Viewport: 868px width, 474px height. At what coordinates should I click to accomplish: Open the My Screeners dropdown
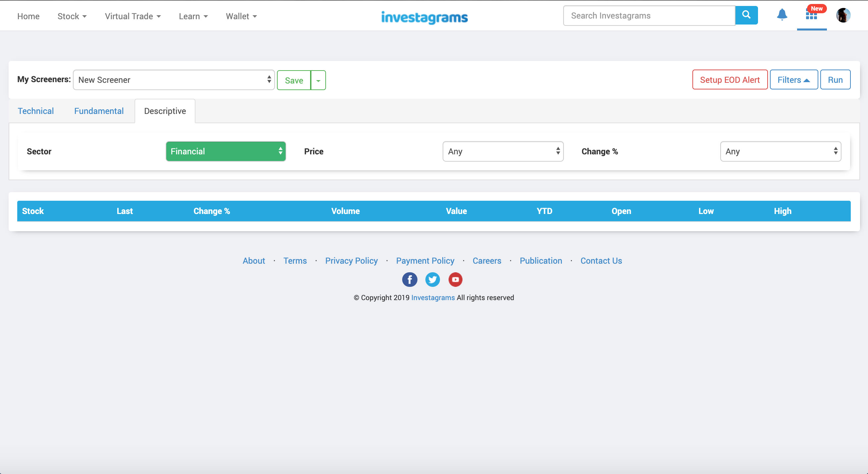pyautogui.click(x=174, y=80)
